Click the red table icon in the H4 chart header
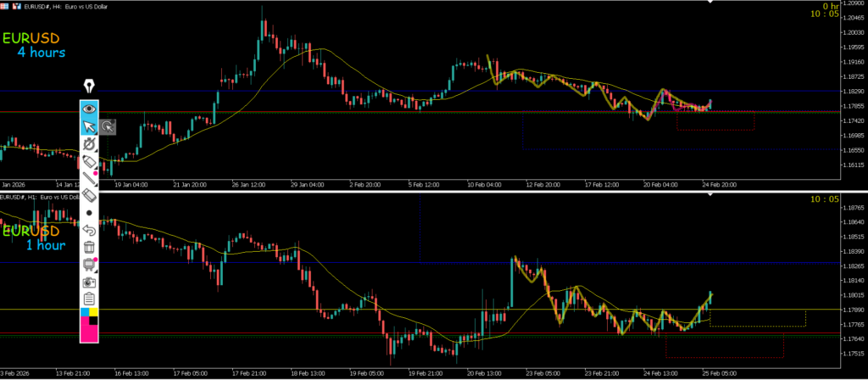Viewport: 868px width, 380px height. point(7,5)
